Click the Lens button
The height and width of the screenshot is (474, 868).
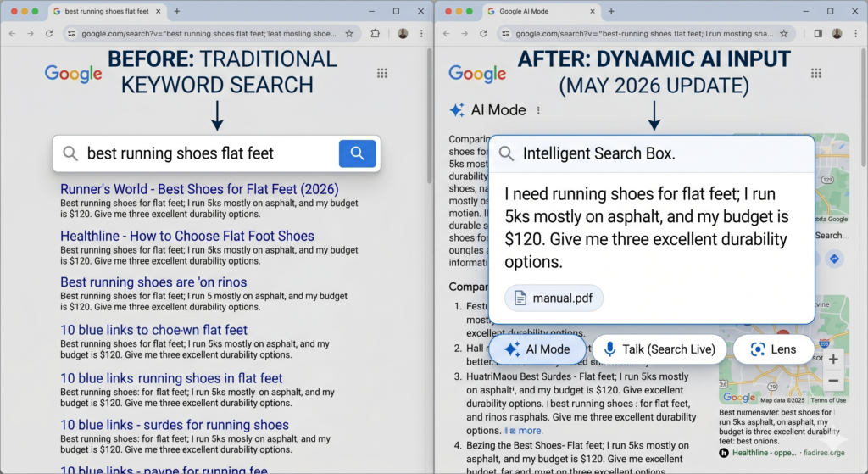point(773,349)
